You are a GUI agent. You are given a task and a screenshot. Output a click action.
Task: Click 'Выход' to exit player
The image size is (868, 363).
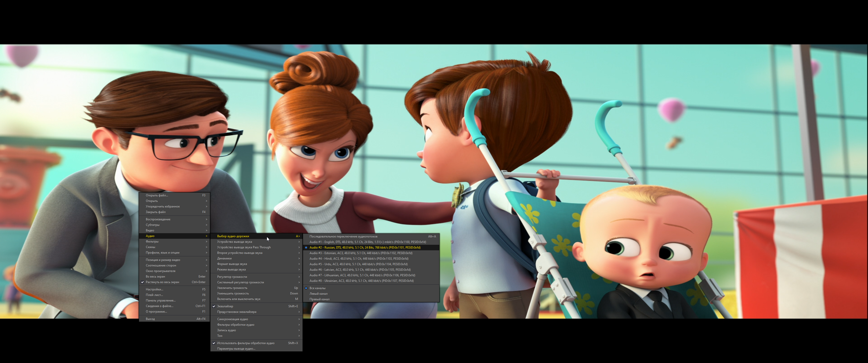(150, 319)
